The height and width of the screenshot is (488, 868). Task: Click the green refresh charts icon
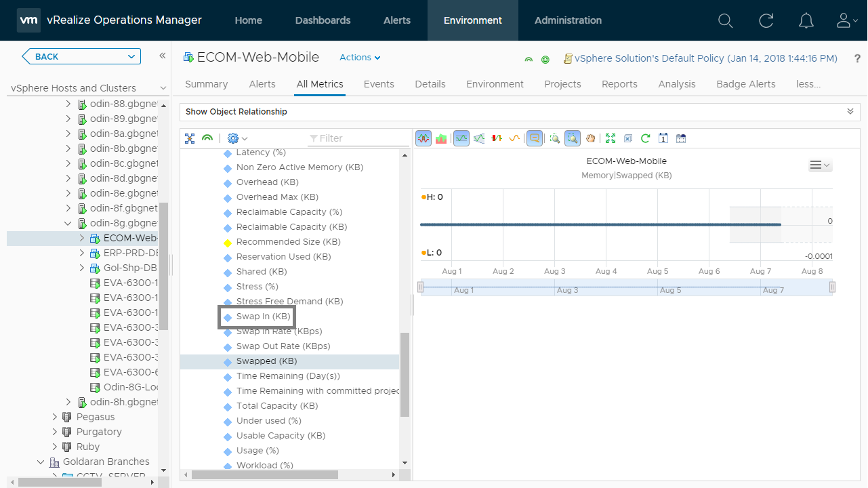[646, 138]
